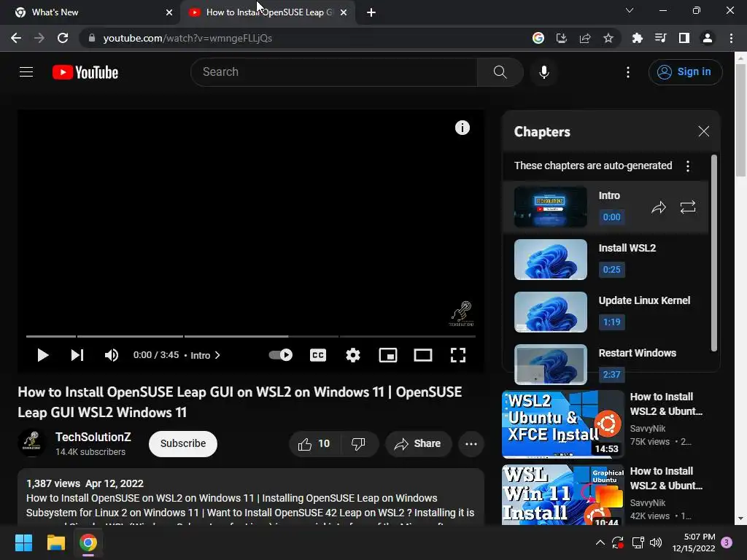This screenshot has height=560, width=747.
Task: Seek on the video progress bar
Action: coord(251,336)
